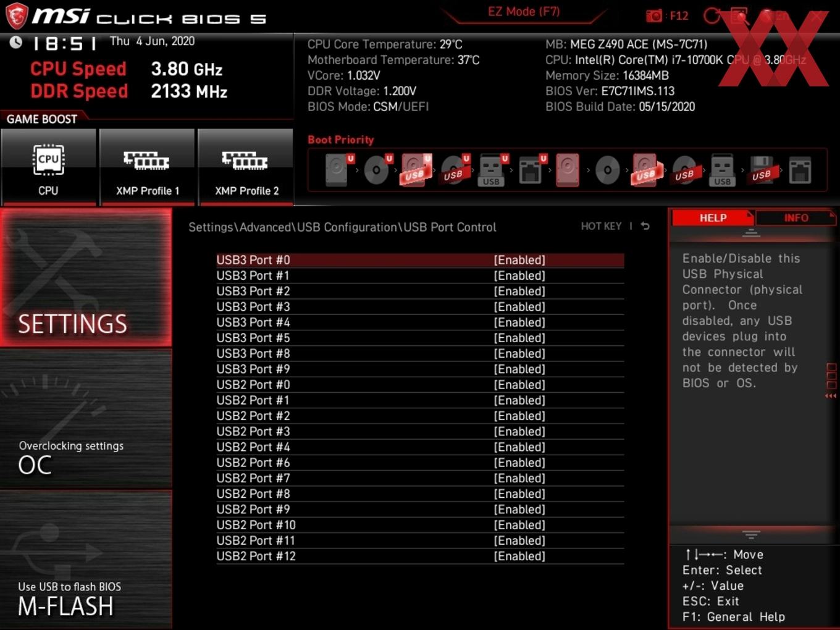
Task: Select UEFI USB optical drive boot icon
Action: click(x=455, y=170)
